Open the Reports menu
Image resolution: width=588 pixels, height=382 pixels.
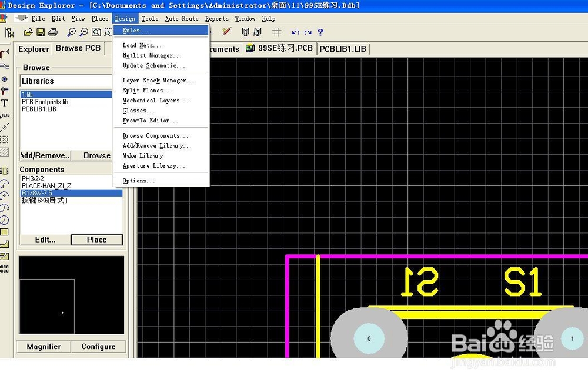[217, 18]
